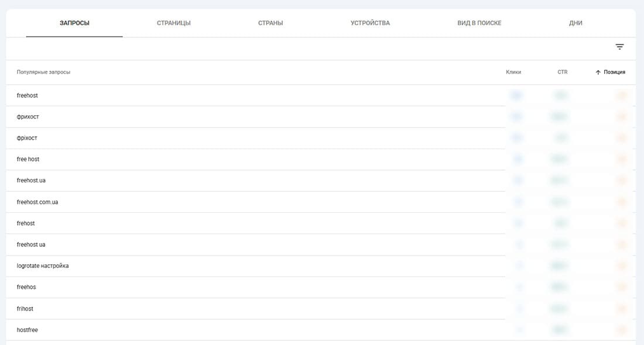Switch to the ЗАПРОСЫ tab
The height and width of the screenshot is (345, 644).
(74, 23)
